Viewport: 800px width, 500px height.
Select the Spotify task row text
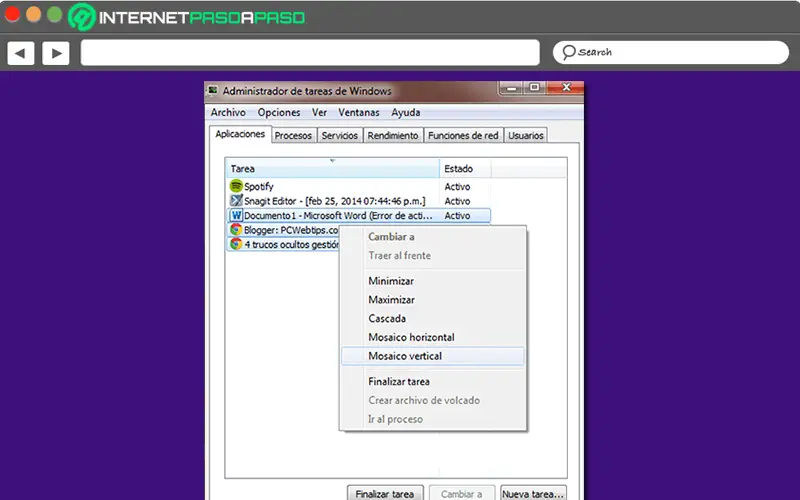coord(259,187)
